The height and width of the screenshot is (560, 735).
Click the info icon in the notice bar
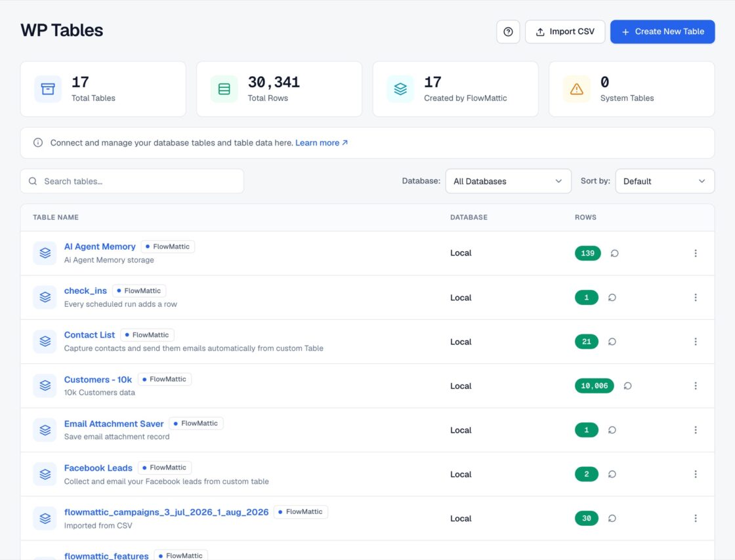pyautogui.click(x=38, y=143)
